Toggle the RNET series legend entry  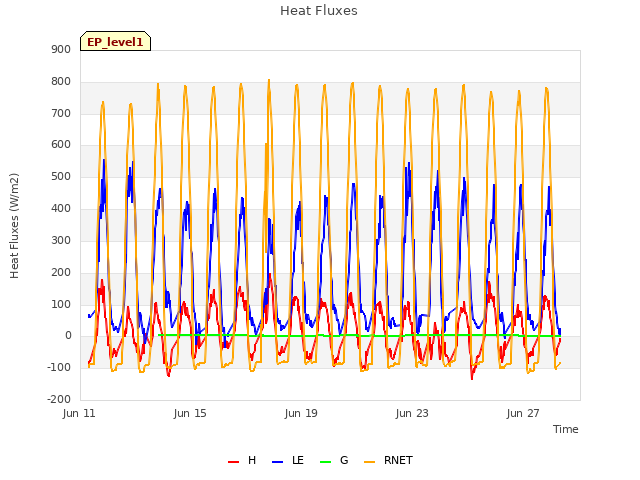(388, 460)
